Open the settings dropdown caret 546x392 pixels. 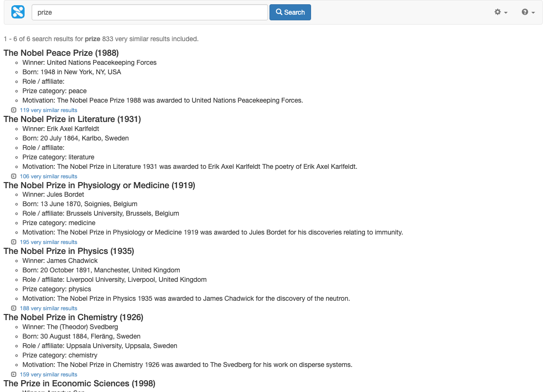[505, 13]
